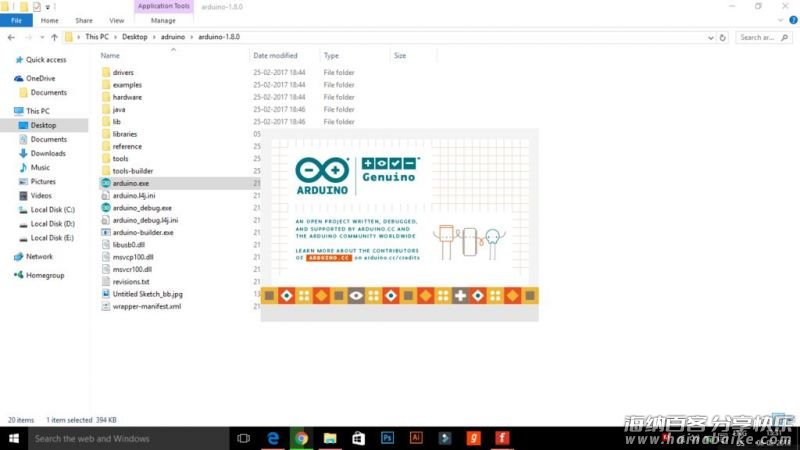
Task: Open the recent locations dropdown arrow
Action: pos(41,37)
